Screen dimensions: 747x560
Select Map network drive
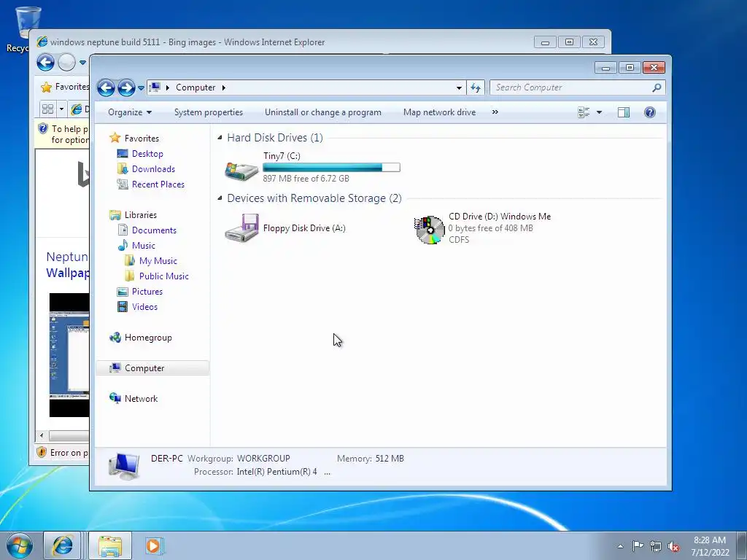pos(439,112)
